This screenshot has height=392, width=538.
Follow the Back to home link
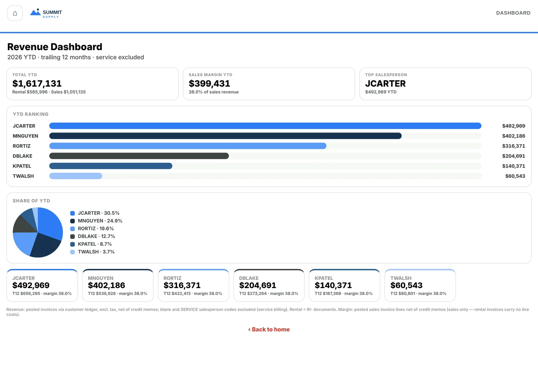pyautogui.click(x=269, y=329)
